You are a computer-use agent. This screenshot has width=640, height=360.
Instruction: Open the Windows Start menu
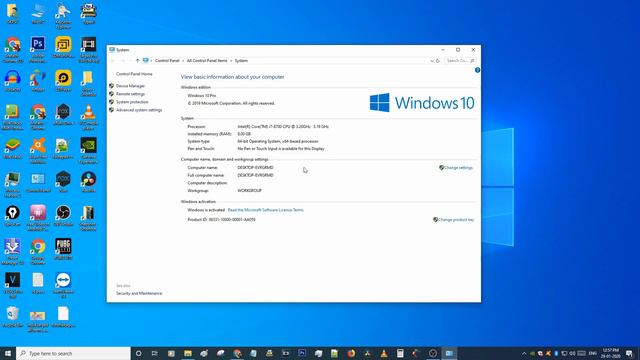click(8, 353)
